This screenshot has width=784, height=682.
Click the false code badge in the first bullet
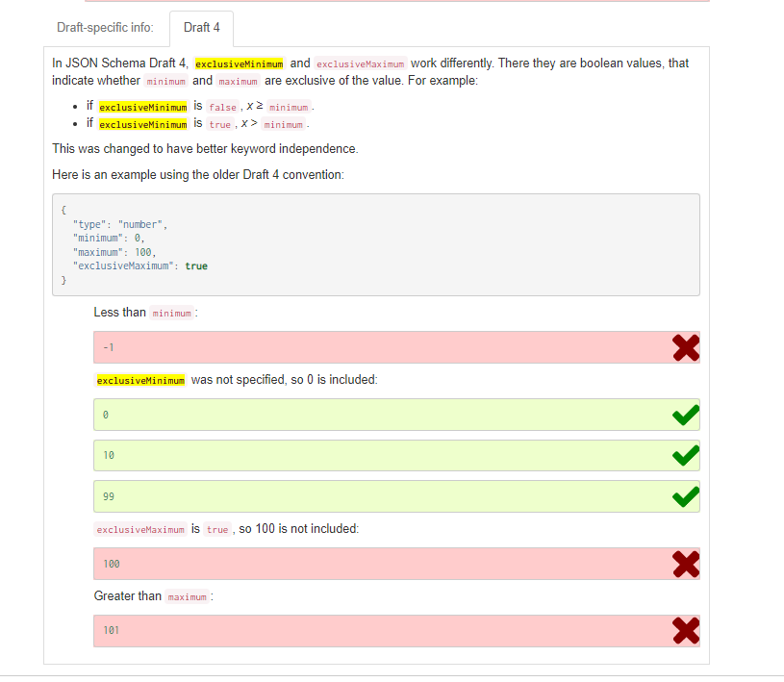click(x=222, y=107)
